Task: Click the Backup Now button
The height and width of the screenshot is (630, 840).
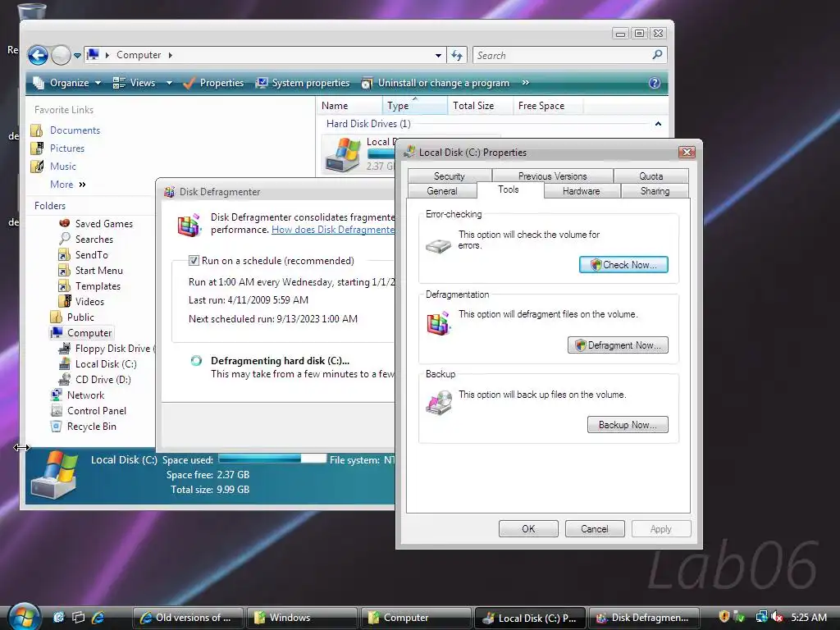Action: [628, 425]
